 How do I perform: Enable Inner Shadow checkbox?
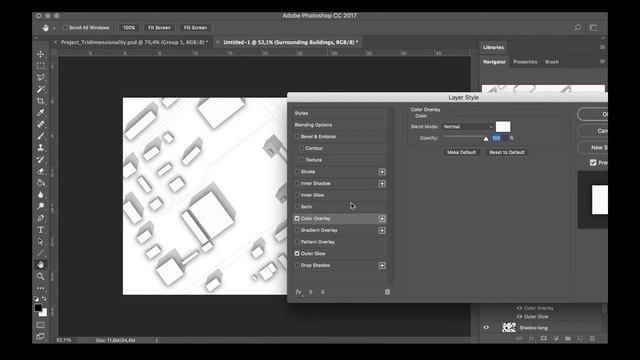coord(297,183)
